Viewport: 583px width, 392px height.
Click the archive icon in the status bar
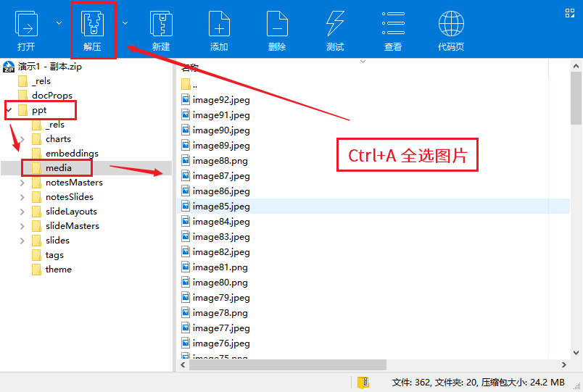coord(363,383)
